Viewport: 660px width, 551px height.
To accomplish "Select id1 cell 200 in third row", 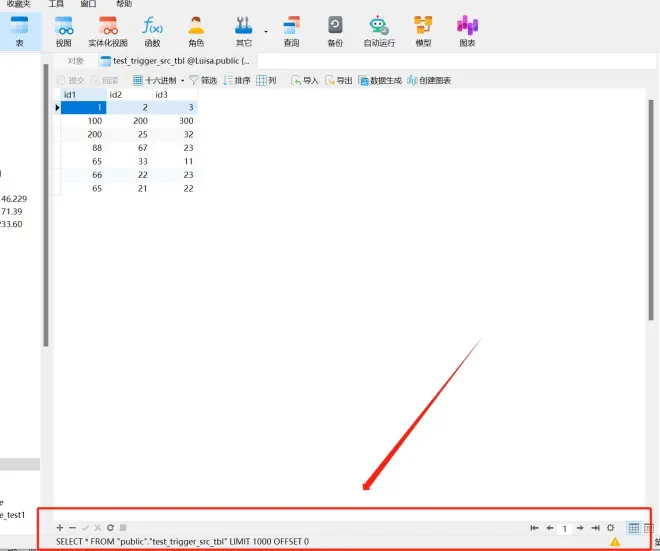I will [83, 134].
